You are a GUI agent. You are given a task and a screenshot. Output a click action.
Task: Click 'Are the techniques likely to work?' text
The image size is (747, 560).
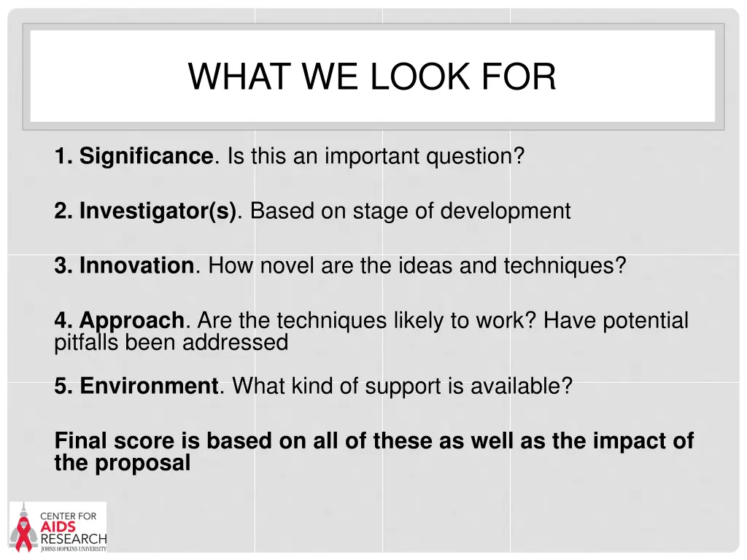(x=367, y=321)
